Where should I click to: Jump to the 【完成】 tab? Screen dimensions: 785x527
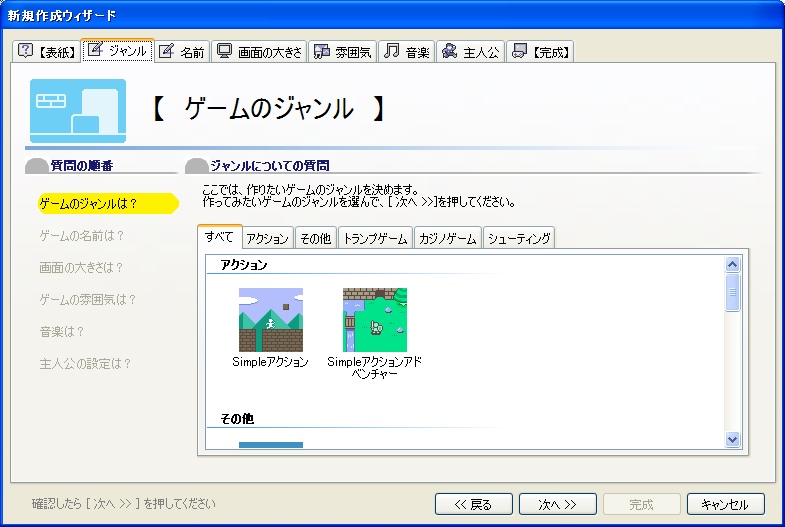pos(540,52)
